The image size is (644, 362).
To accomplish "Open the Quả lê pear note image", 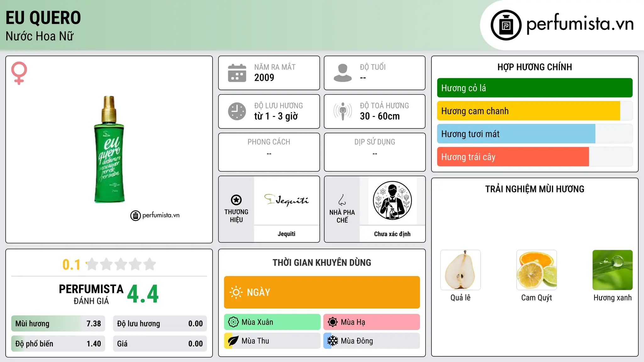I will click(460, 270).
